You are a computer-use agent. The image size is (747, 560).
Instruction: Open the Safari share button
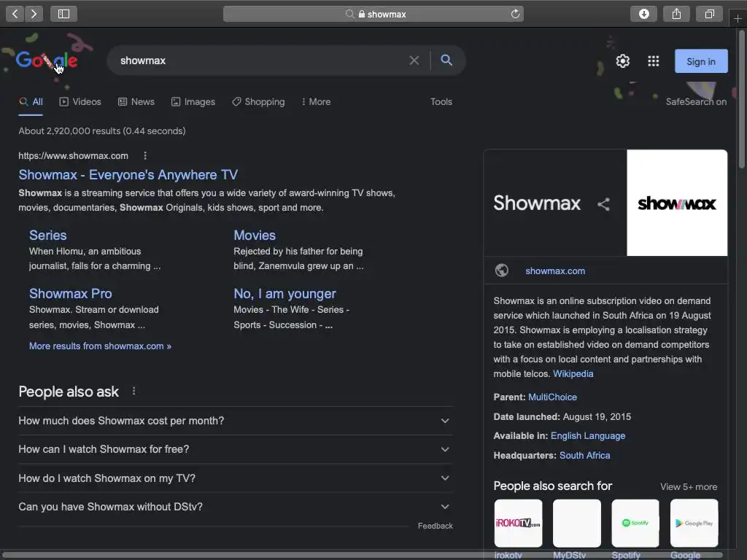coord(676,14)
